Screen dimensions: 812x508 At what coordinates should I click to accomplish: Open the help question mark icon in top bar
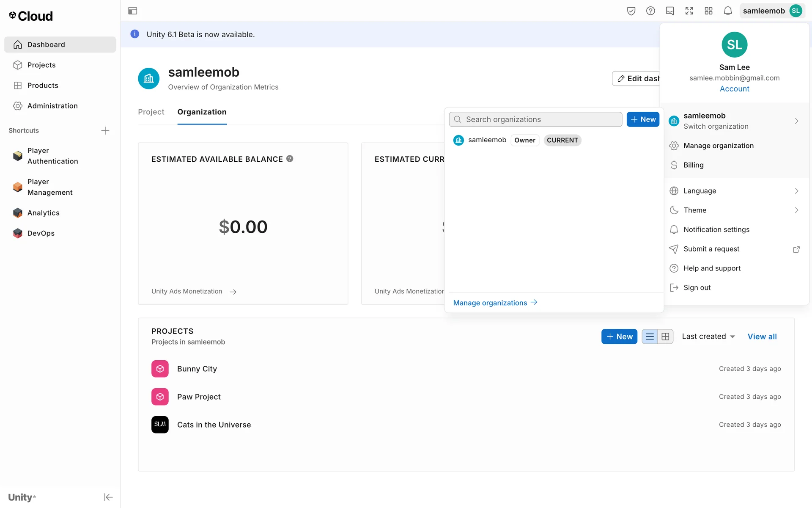(650, 11)
